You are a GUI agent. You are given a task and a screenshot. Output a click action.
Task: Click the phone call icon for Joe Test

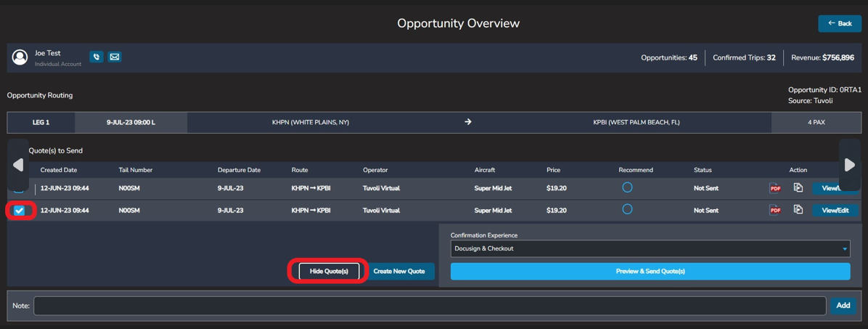point(97,57)
